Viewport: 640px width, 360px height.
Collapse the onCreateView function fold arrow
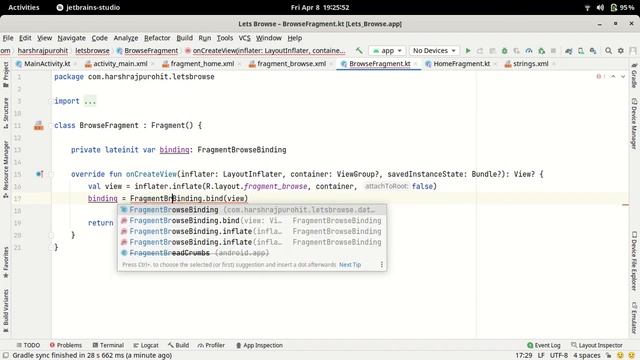[x=52, y=174]
